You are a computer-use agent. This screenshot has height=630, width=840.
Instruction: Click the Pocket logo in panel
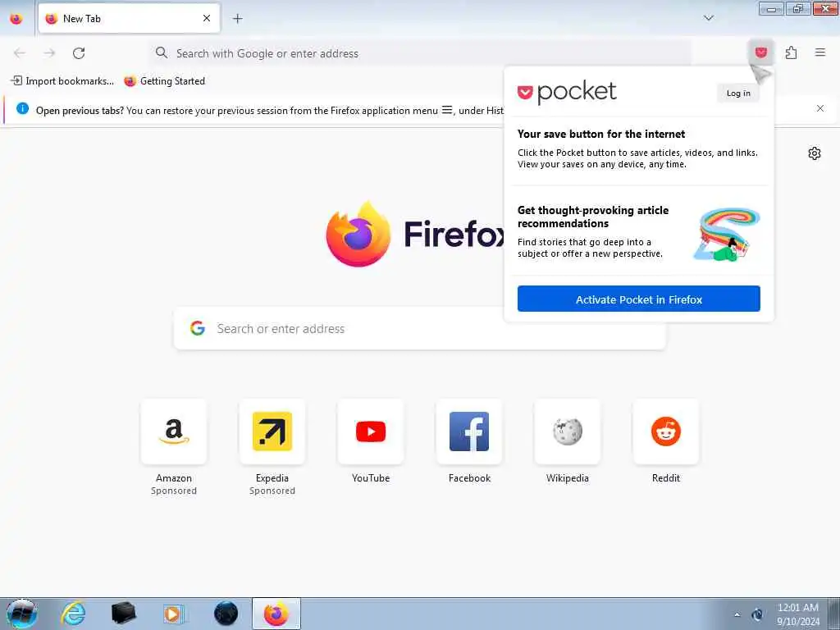pos(567,92)
